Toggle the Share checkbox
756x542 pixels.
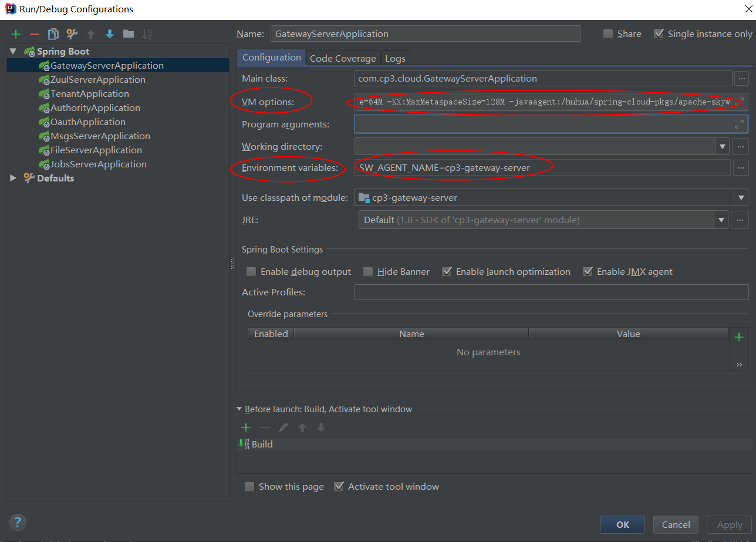(608, 34)
